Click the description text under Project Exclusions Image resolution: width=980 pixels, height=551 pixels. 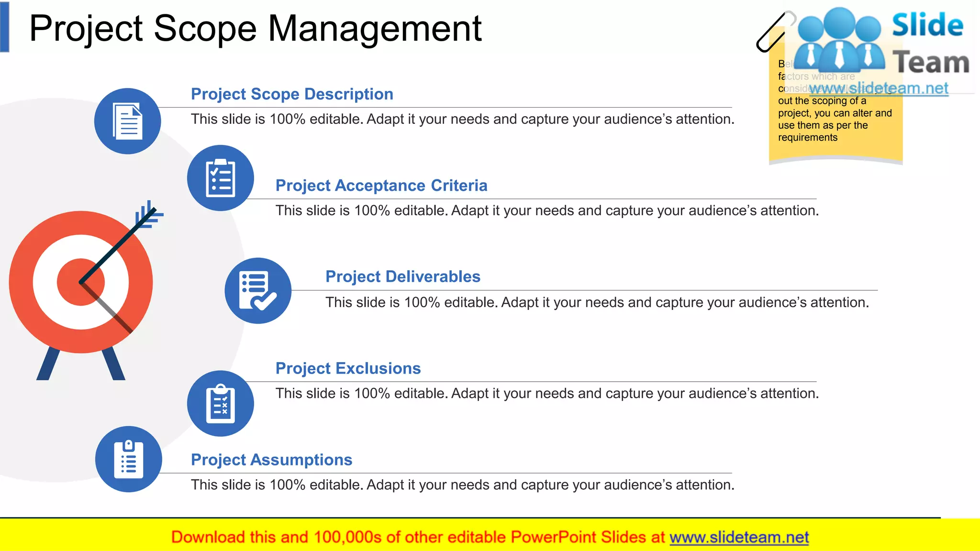547,393
